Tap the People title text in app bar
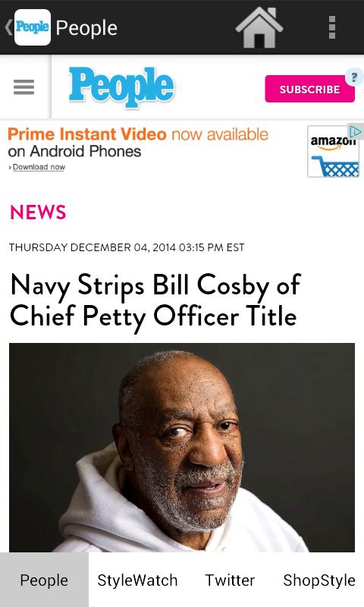364x607 pixels. pos(86,28)
